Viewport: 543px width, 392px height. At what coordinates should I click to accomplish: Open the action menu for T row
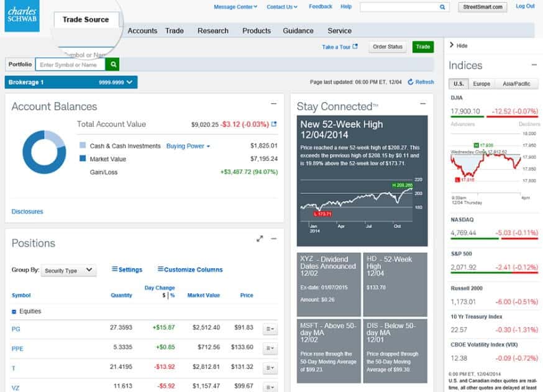pos(270,368)
